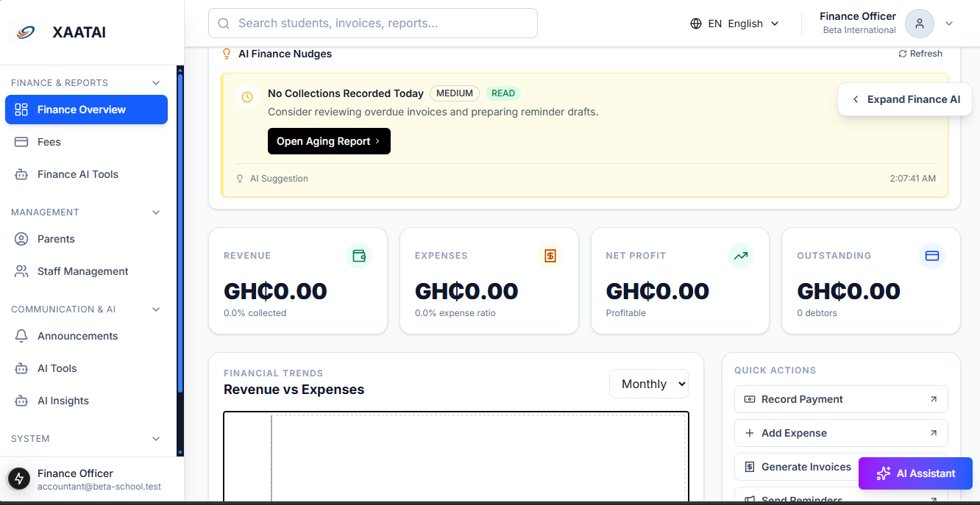Open the EN English language dropdown
The image size is (980, 505).
pos(734,24)
